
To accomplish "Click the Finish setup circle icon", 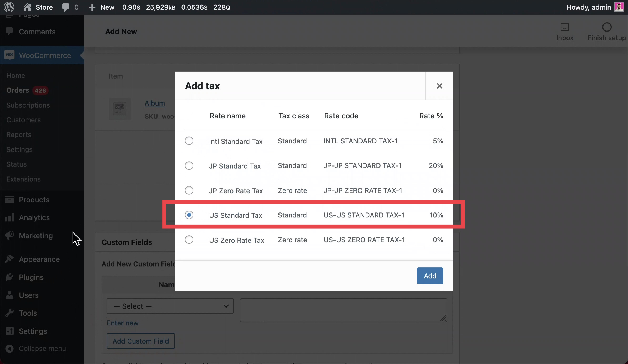I will click(607, 27).
